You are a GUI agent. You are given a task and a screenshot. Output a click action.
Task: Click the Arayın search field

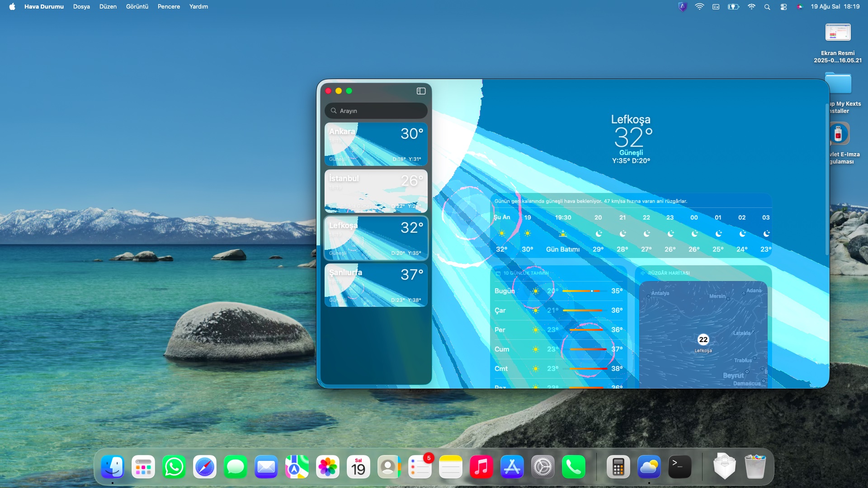click(x=376, y=111)
